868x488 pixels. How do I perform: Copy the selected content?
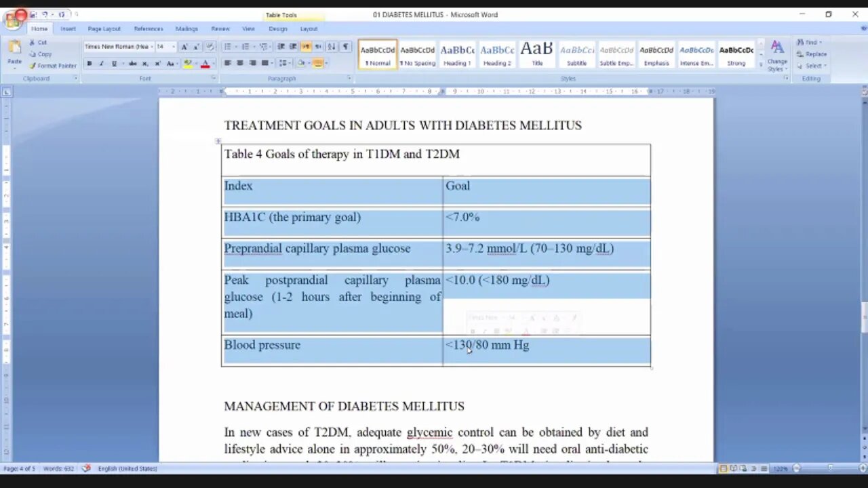coord(41,54)
